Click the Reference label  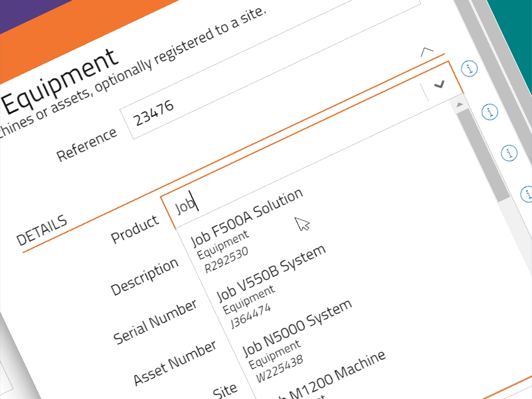87,145
